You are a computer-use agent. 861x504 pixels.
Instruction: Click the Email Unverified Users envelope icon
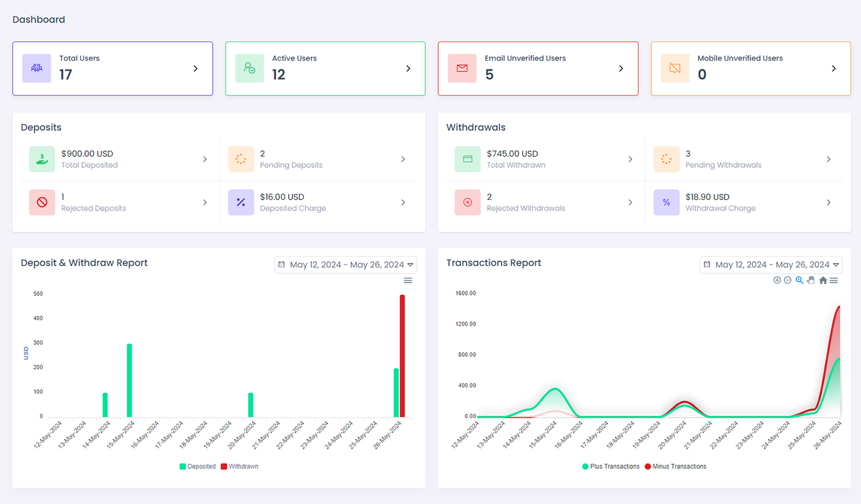pyautogui.click(x=462, y=68)
